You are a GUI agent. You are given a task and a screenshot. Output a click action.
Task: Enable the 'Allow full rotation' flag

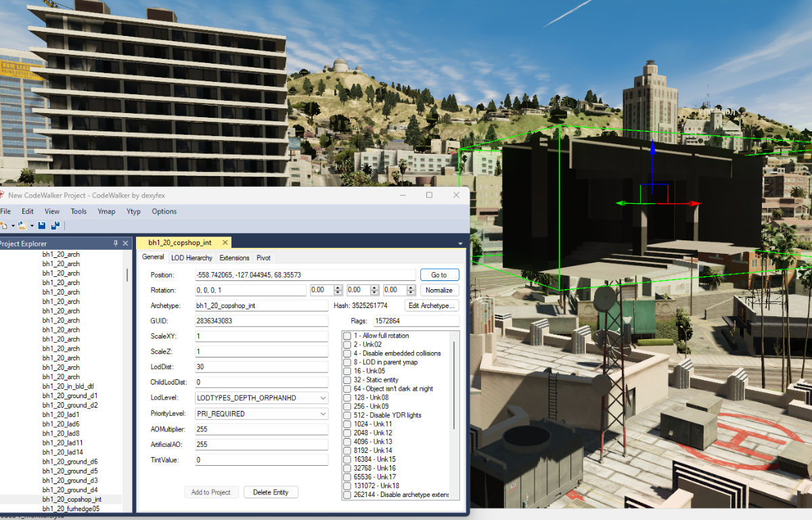tap(347, 336)
